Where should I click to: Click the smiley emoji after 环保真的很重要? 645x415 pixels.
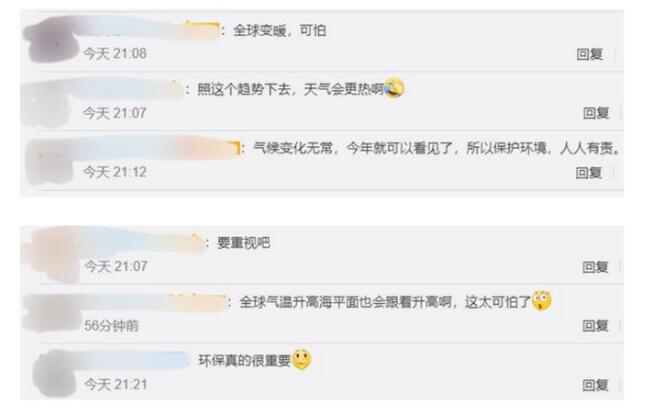(302, 360)
